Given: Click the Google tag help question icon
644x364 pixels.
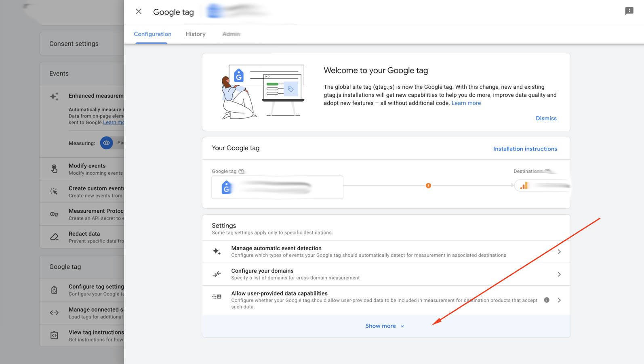Looking at the screenshot, I should pos(241,172).
